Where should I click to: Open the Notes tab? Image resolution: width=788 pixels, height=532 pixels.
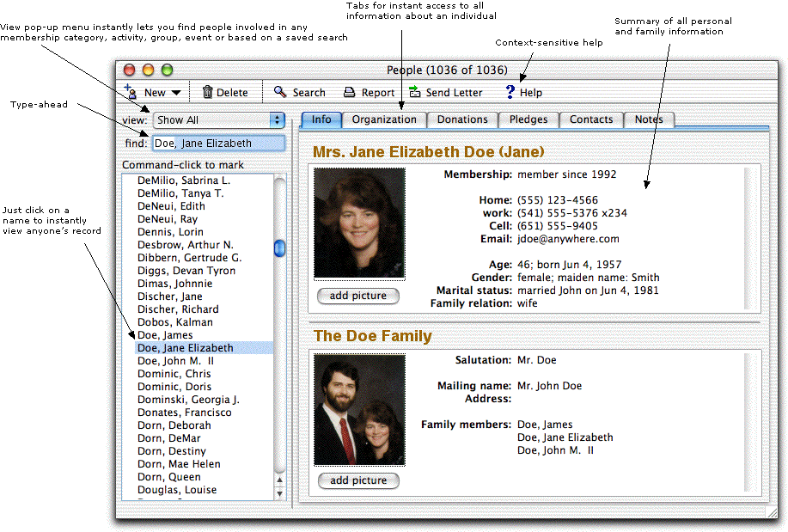[x=649, y=119]
